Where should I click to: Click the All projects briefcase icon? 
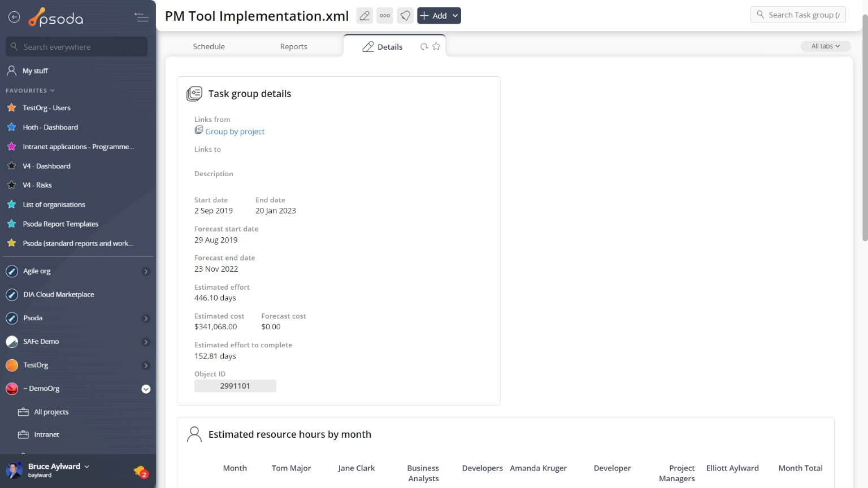tap(23, 412)
